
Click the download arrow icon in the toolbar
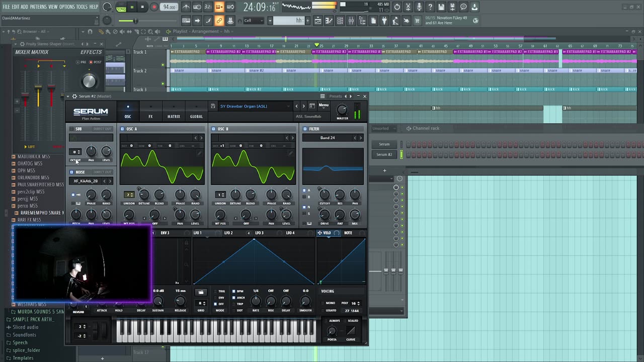474,7
